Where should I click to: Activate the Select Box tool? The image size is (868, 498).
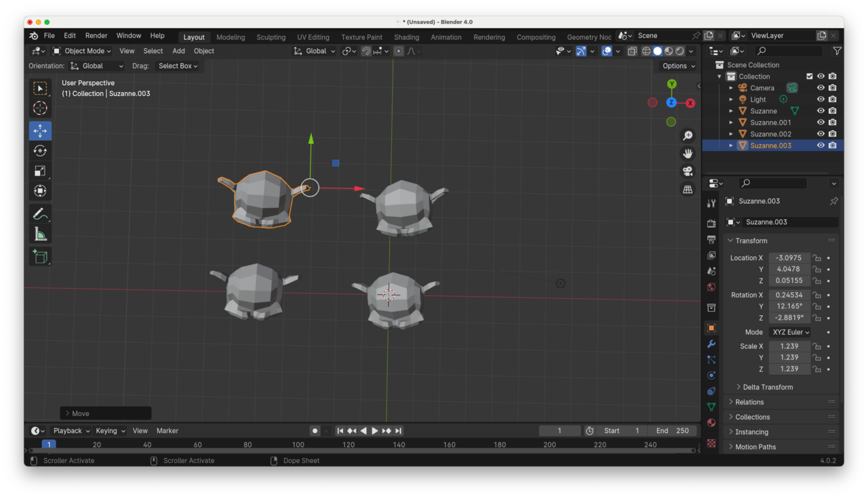(40, 88)
